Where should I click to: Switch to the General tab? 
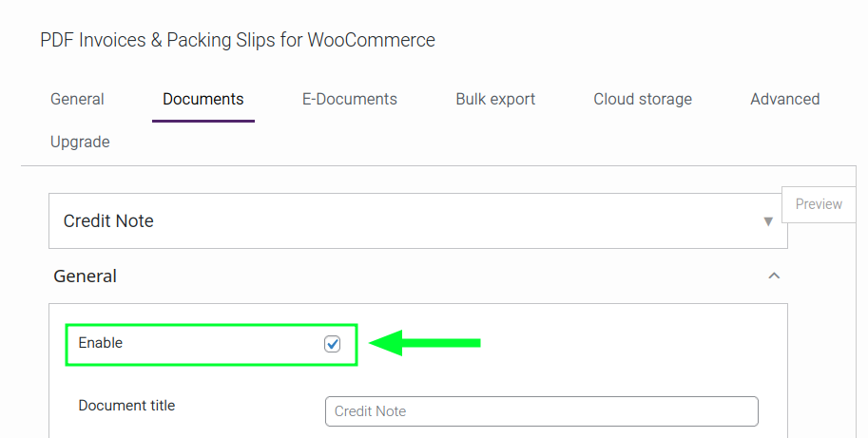pyautogui.click(x=77, y=99)
